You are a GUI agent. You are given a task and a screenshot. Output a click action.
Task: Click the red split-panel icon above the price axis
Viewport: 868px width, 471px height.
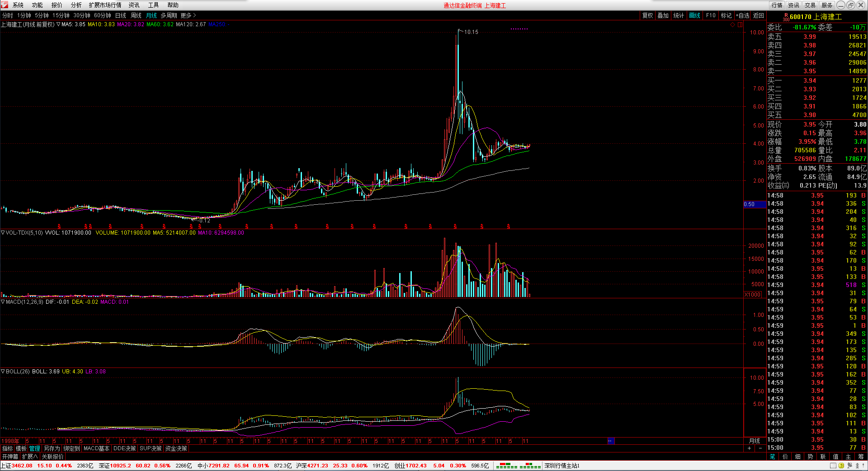point(740,25)
